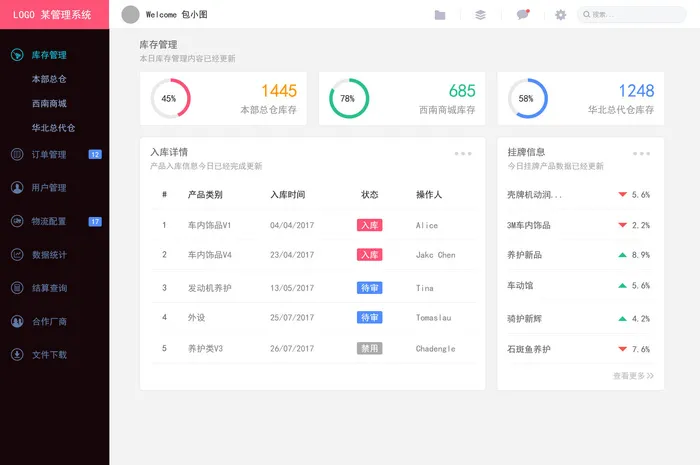Viewport: 700px width, 465px height.
Task: Click date 13/05/2017
Action: click(292, 288)
